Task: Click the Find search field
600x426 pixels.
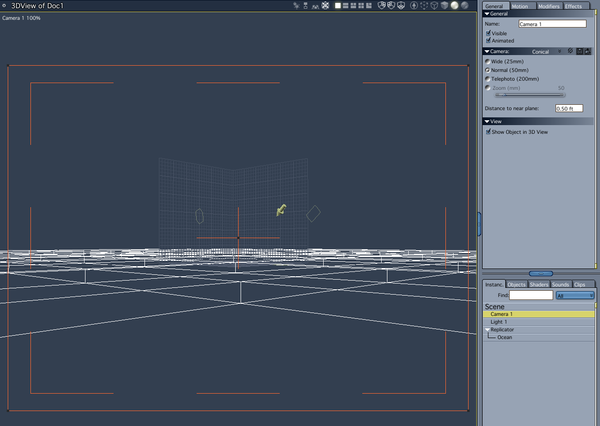Action: coord(531,295)
